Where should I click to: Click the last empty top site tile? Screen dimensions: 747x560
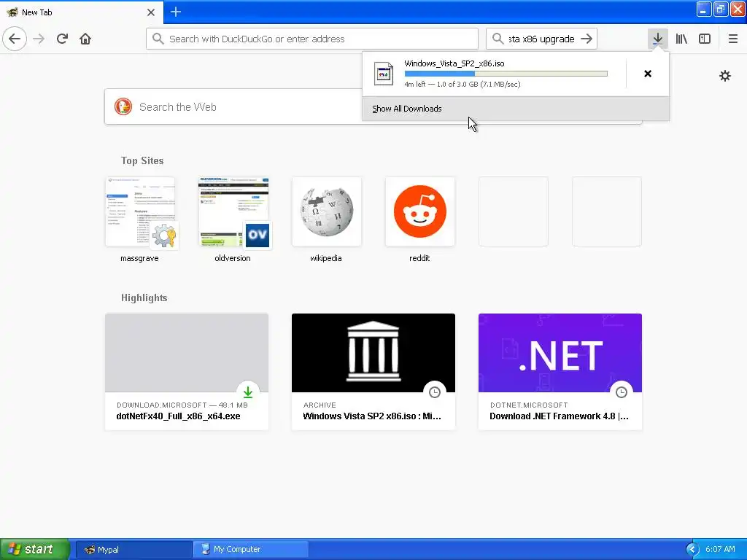606,211
